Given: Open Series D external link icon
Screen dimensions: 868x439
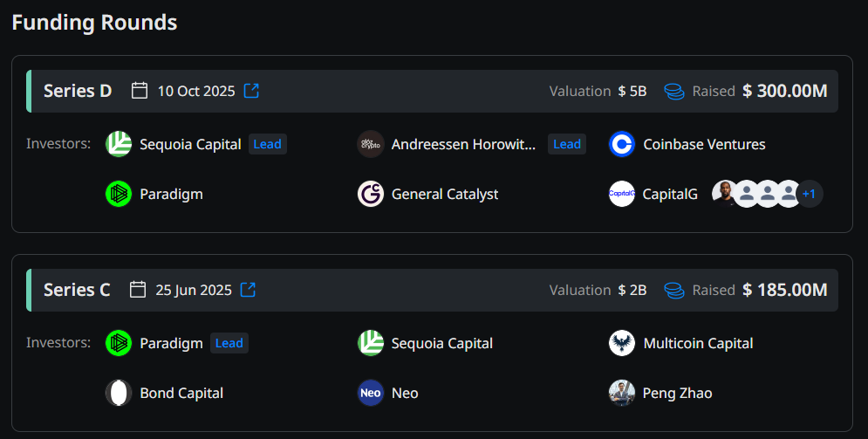Looking at the screenshot, I should [251, 91].
